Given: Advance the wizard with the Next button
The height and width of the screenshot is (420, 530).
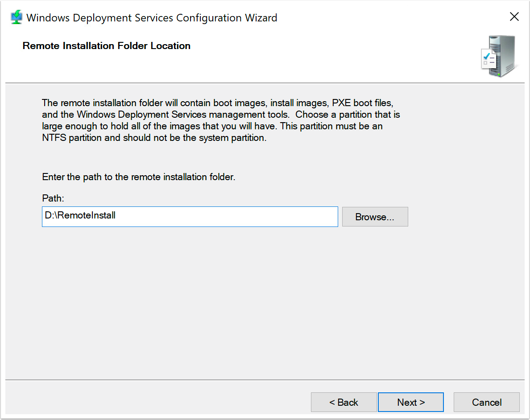Looking at the screenshot, I should coord(410,402).
